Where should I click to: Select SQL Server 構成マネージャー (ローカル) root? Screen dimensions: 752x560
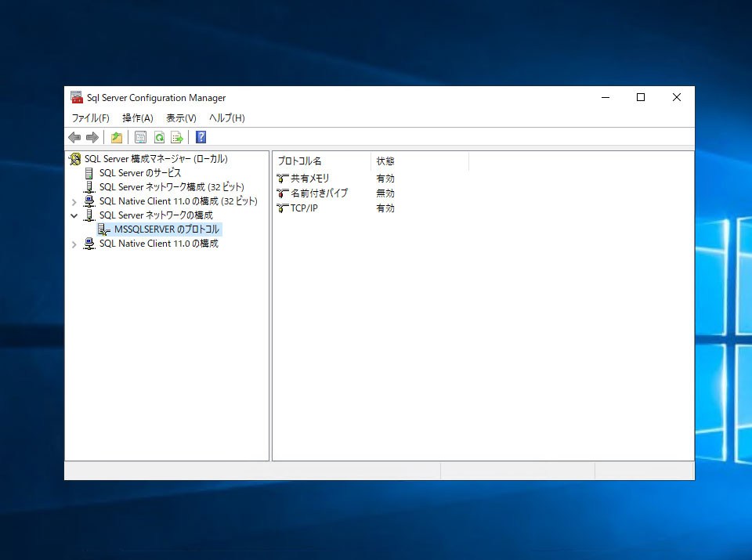(156, 159)
